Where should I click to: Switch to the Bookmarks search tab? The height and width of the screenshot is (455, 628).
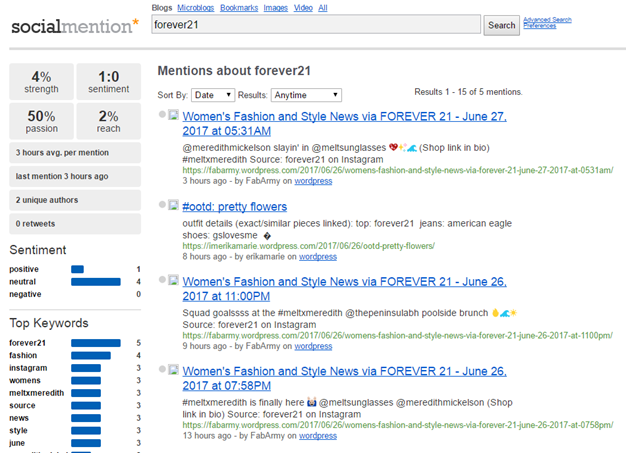pyautogui.click(x=239, y=8)
